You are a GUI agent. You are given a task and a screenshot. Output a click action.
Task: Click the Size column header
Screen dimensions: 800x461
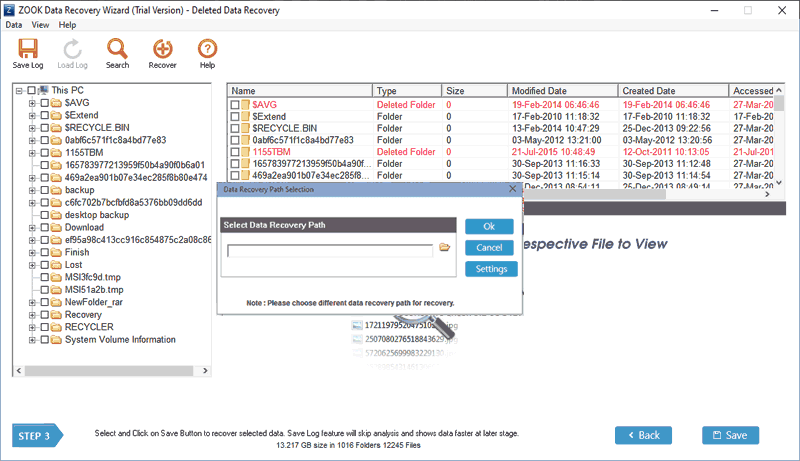click(x=474, y=91)
